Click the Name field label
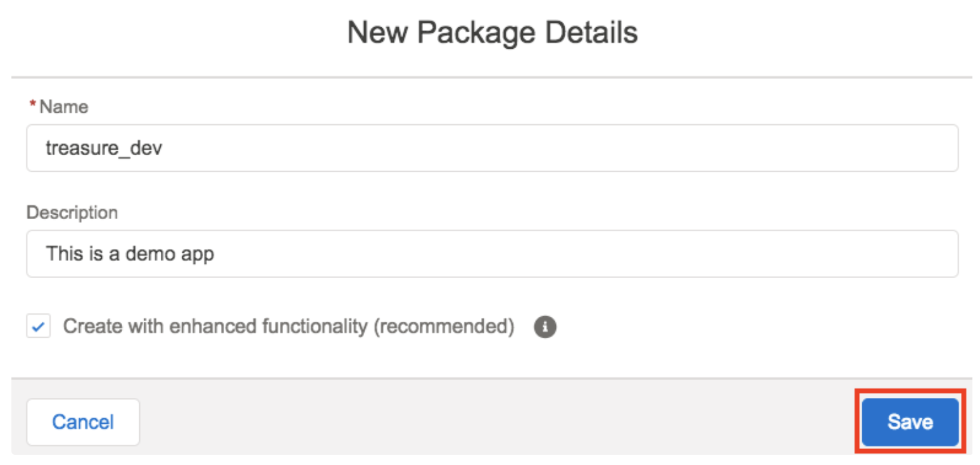 63,107
